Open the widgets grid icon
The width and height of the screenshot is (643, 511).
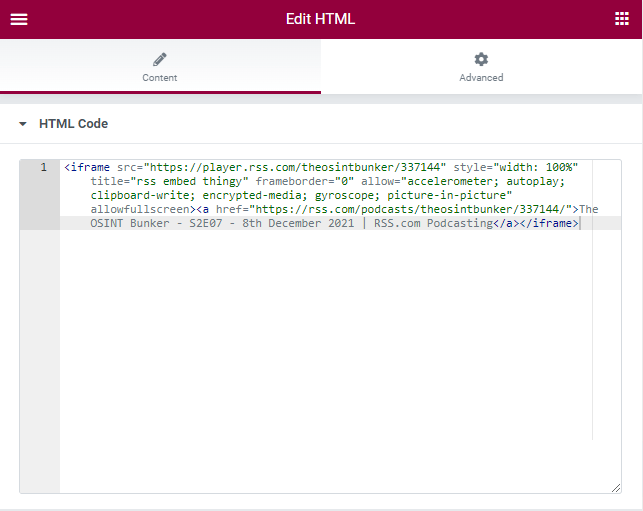(x=622, y=19)
